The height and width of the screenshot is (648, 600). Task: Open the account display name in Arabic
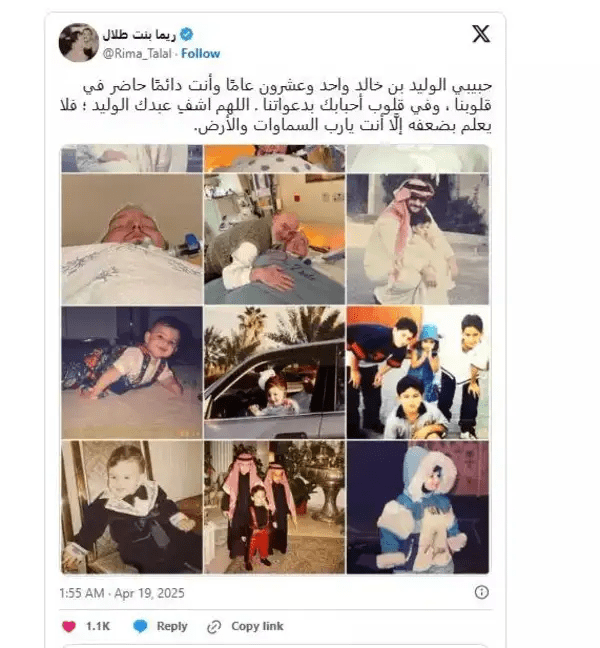pos(139,35)
